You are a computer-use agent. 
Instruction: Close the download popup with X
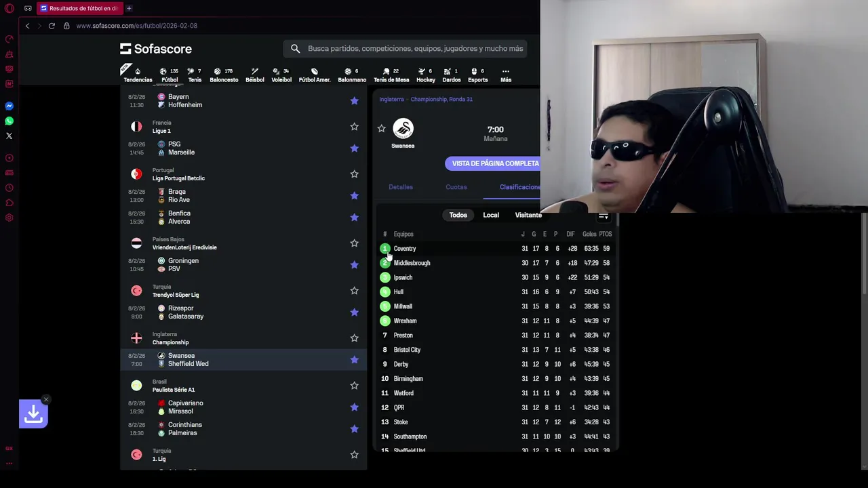coord(45,399)
